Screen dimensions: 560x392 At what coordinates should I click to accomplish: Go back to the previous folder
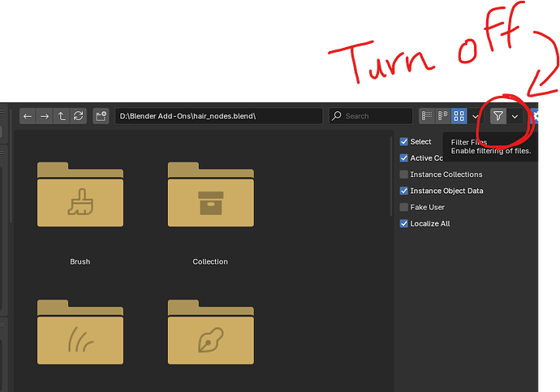coord(28,116)
